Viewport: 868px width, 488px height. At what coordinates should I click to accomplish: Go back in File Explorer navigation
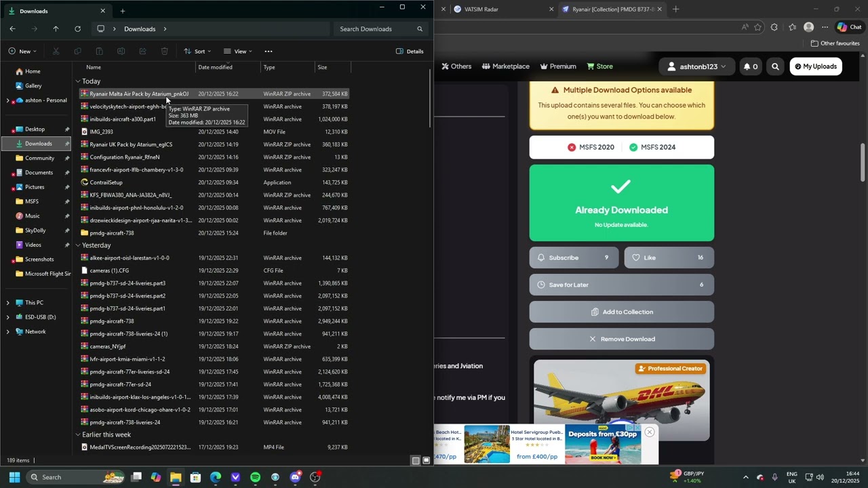pyautogui.click(x=12, y=28)
